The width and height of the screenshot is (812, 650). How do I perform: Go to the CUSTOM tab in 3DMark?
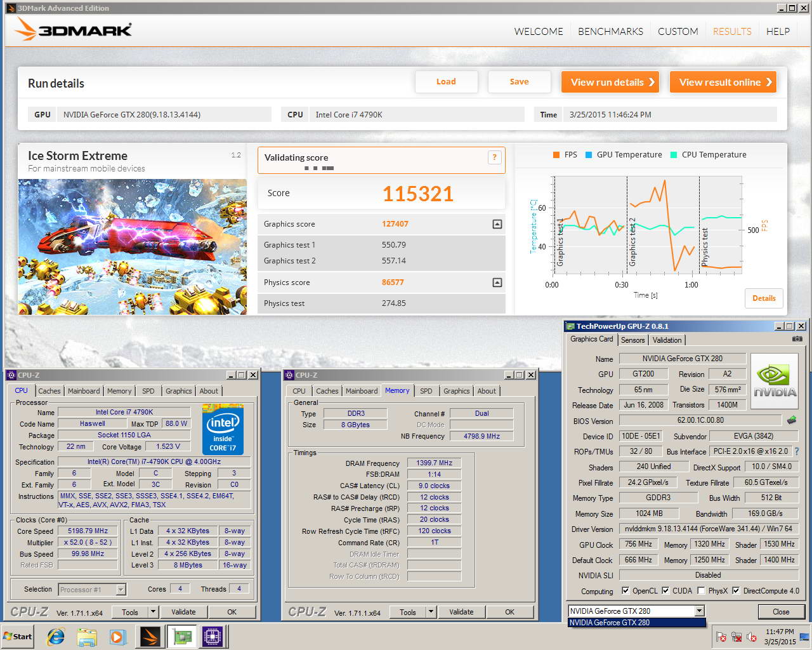pyautogui.click(x=678, y=31)
